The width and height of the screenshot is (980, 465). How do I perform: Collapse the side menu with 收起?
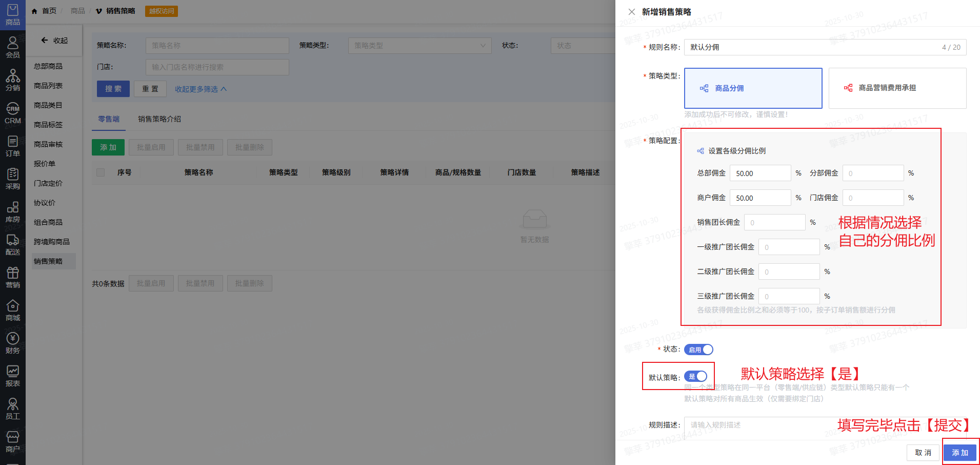coord(54,41)
